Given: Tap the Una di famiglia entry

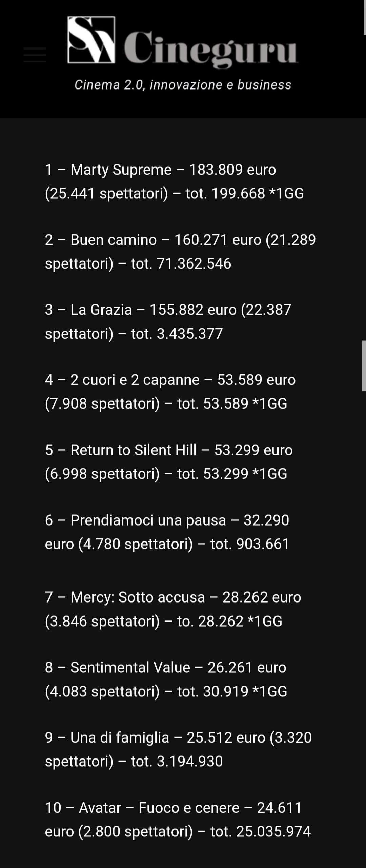Looking at the screenshot, I should click(x=119, y=738).
